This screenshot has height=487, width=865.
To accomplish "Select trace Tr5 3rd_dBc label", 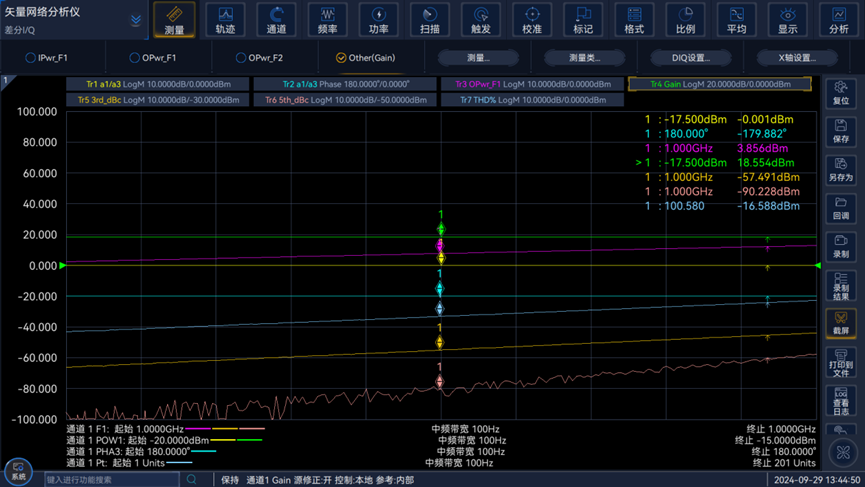I will (158, 100).
